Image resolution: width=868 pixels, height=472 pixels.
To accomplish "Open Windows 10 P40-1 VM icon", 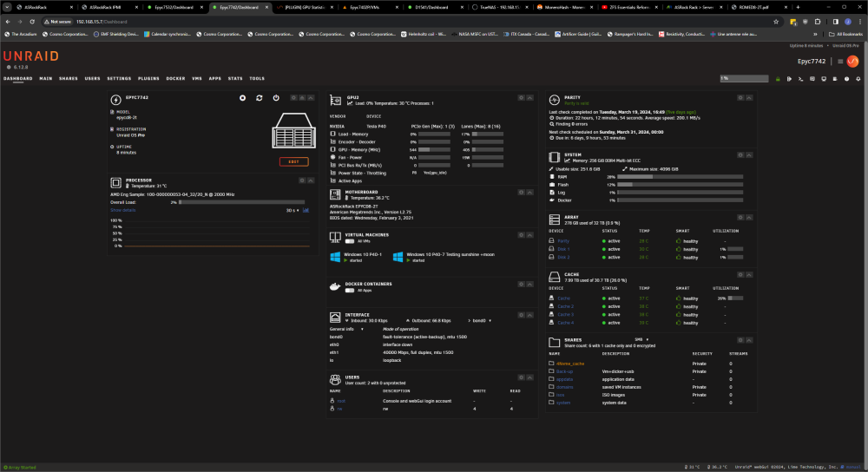I will tap(335, 257).
